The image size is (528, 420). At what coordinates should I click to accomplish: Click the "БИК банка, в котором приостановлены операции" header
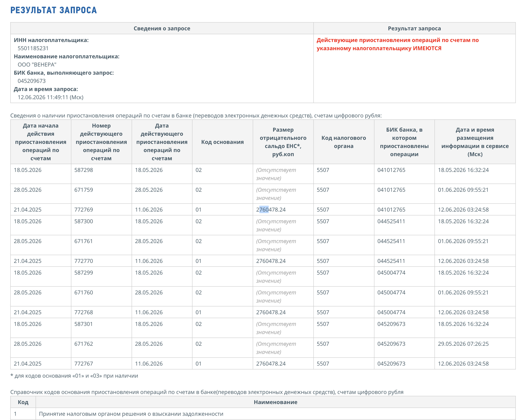coord(404,142)
